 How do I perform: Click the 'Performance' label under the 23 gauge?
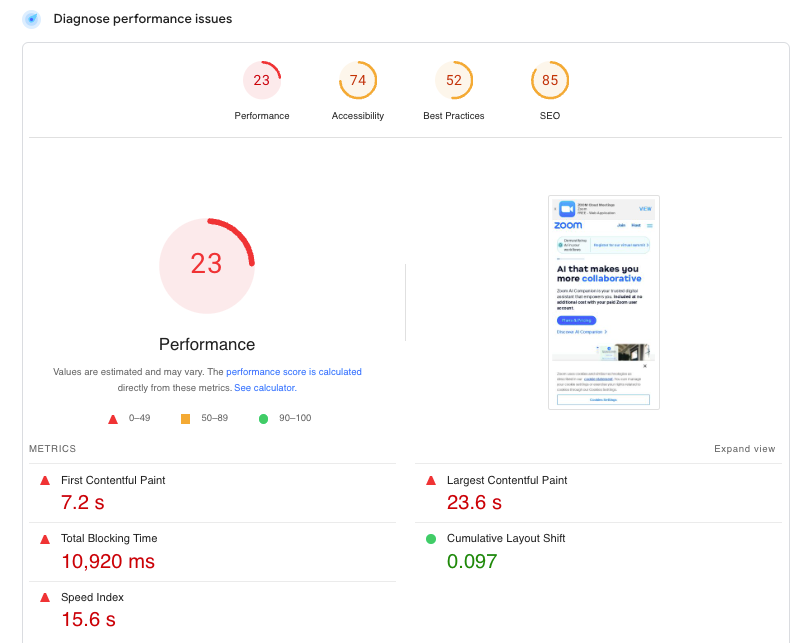tap(262, 116)
